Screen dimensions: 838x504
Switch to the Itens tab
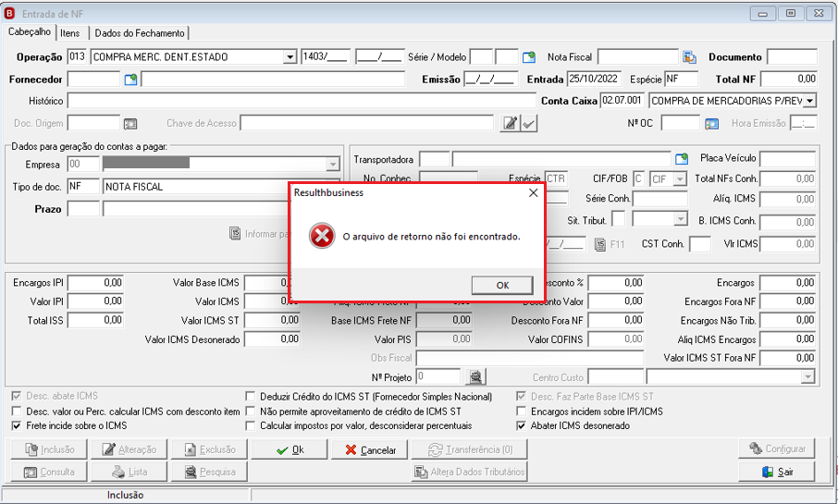tap(70, 33)
